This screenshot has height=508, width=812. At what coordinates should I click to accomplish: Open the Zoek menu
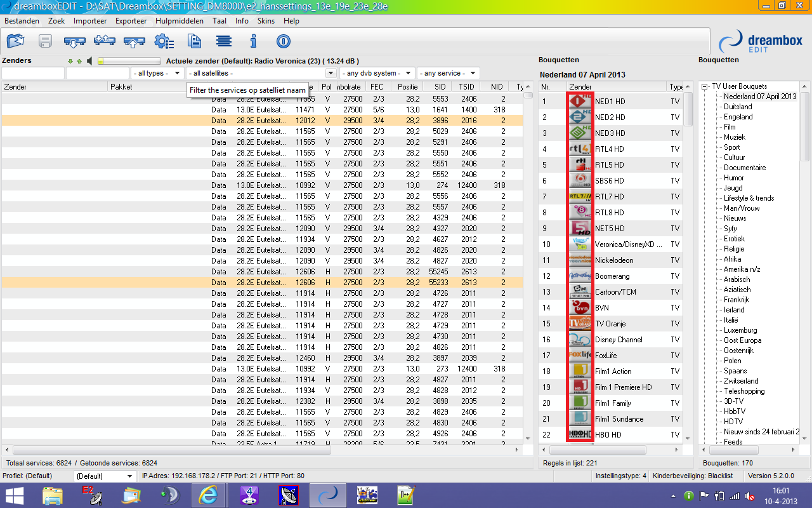56,21
